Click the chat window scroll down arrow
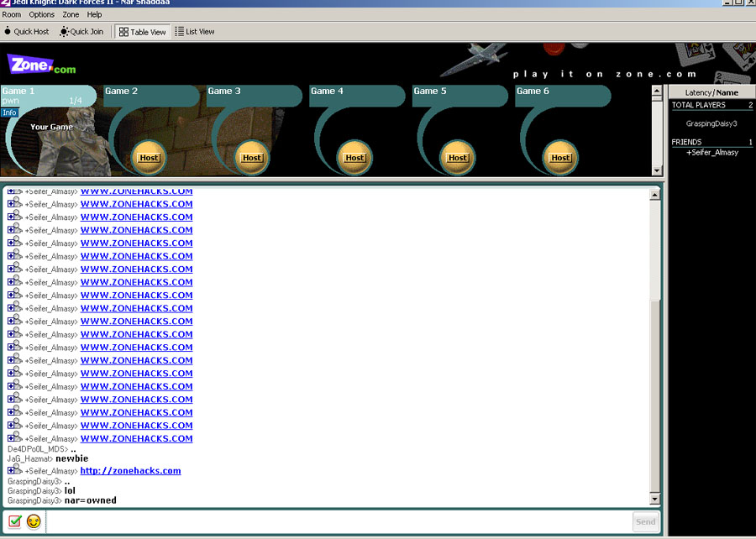Viewport: 756px width, 539px height. [x=654, y=499]
